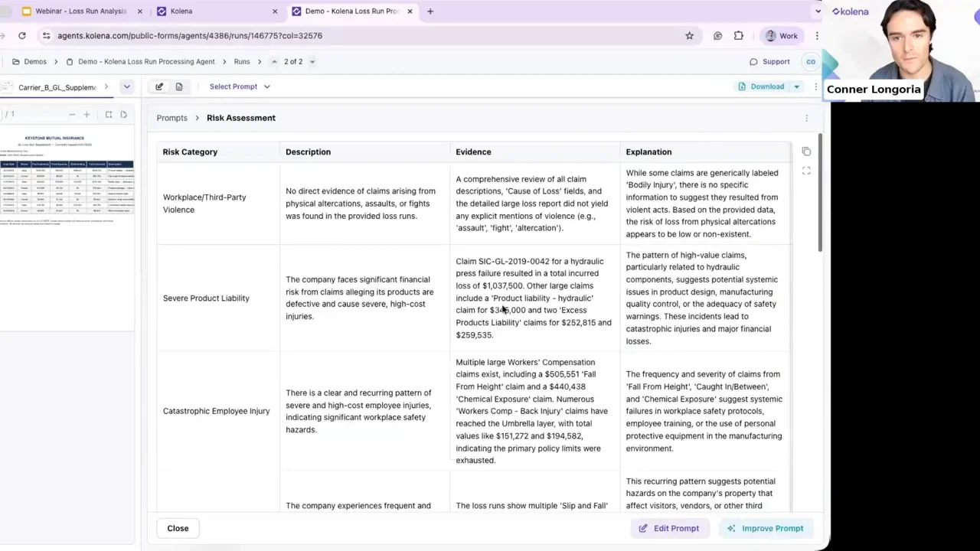This screenshot has width=980, height=551.
Task: Click the Improve Prompt button
Action: [766, 528]
